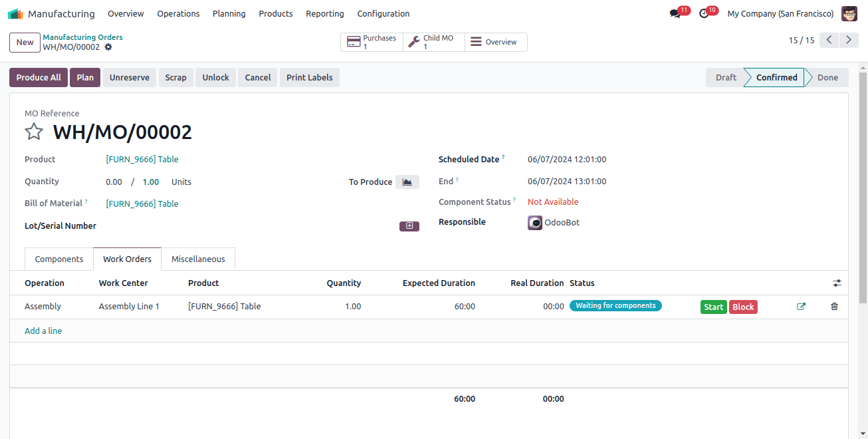This screenshot has height=439, width=868.
Task: Go to the next record
Action: 849,40
